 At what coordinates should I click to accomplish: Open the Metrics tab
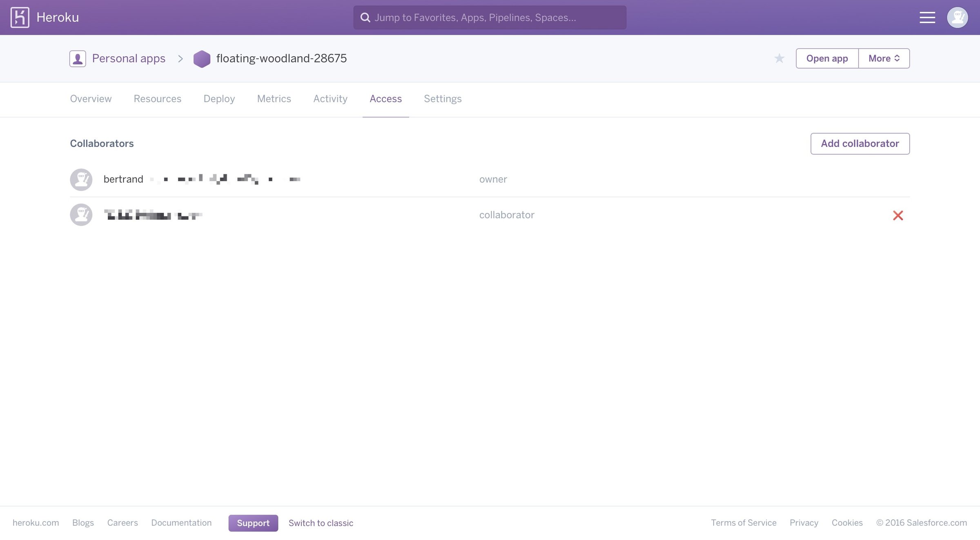[x=274, y=99]
